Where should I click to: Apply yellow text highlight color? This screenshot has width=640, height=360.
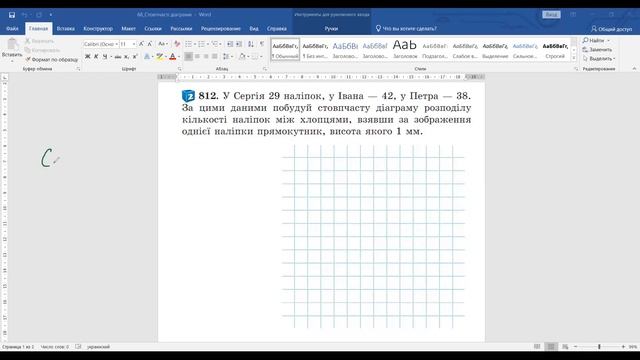pyautogui.click(x=160, y=56)
